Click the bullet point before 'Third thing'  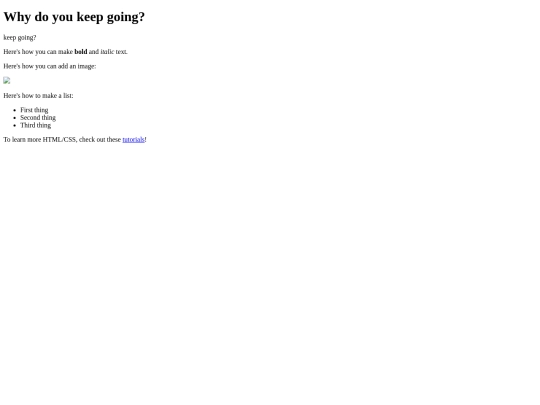pos(14,126)
